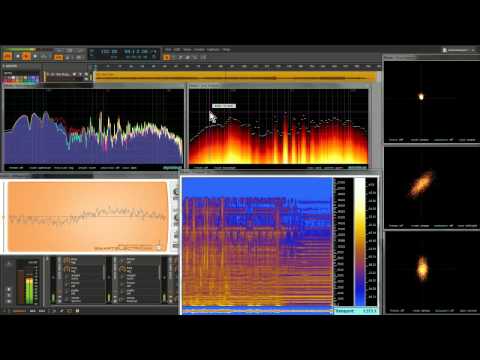
Task: Open the File menu in the top menu bar
Action: [x=168, y=50]
